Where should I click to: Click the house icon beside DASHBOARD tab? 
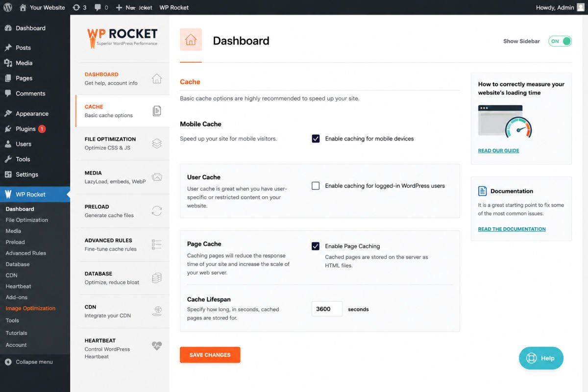pyautogui.click(x=157, y=78)
